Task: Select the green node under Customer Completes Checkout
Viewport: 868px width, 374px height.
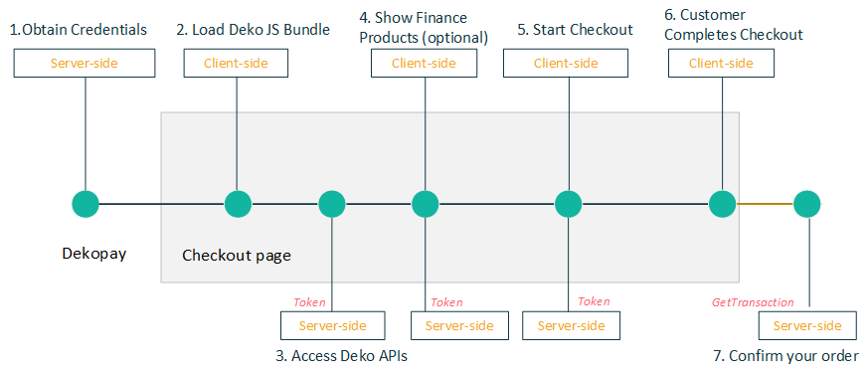Action: [x=723, y=204]
